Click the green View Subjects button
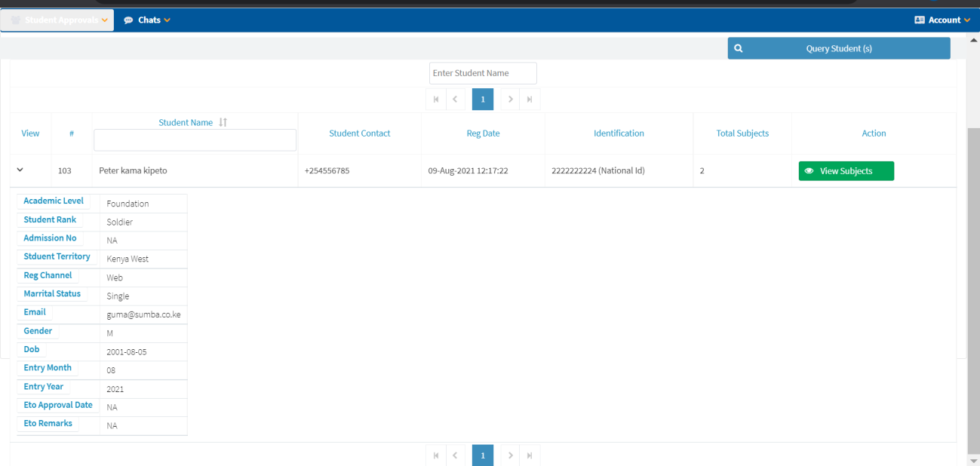The width and height of the screenshot is (980, 466). tap(846, 171)
